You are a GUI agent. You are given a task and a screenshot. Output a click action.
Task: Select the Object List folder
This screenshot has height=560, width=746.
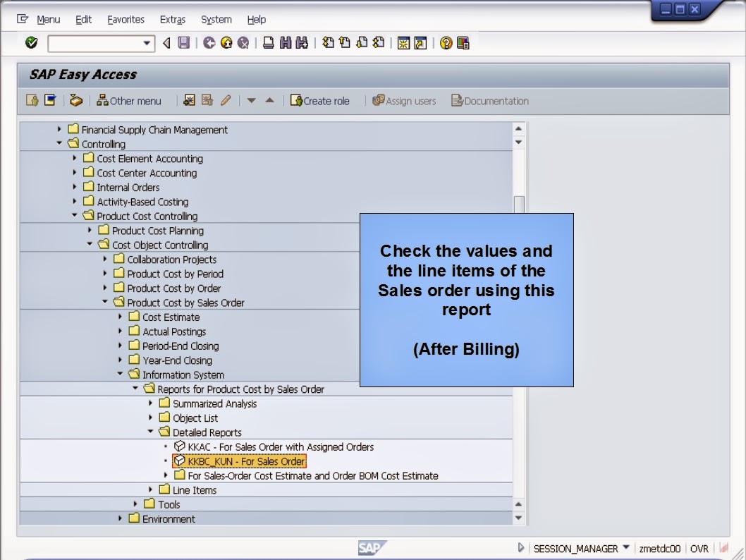point(195,418)
